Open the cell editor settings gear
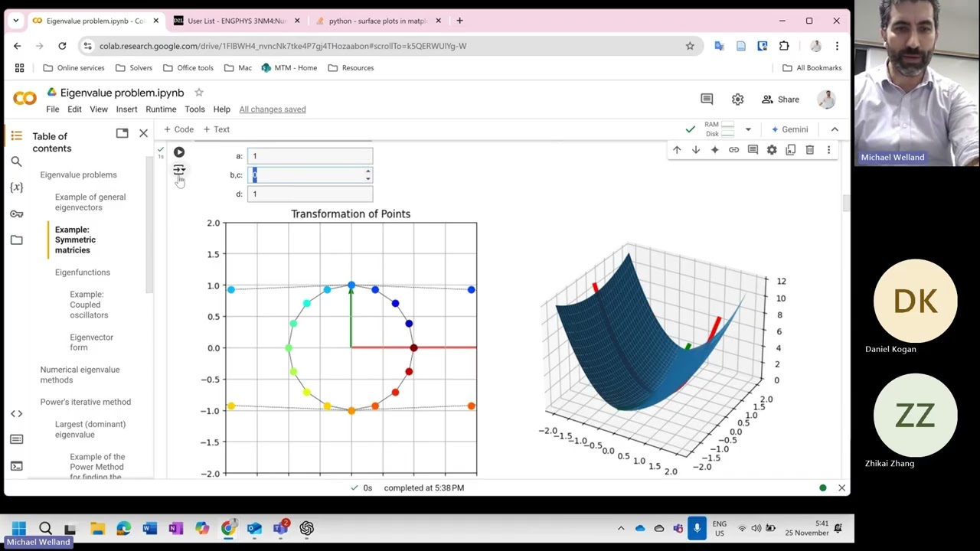 point(772,150)
